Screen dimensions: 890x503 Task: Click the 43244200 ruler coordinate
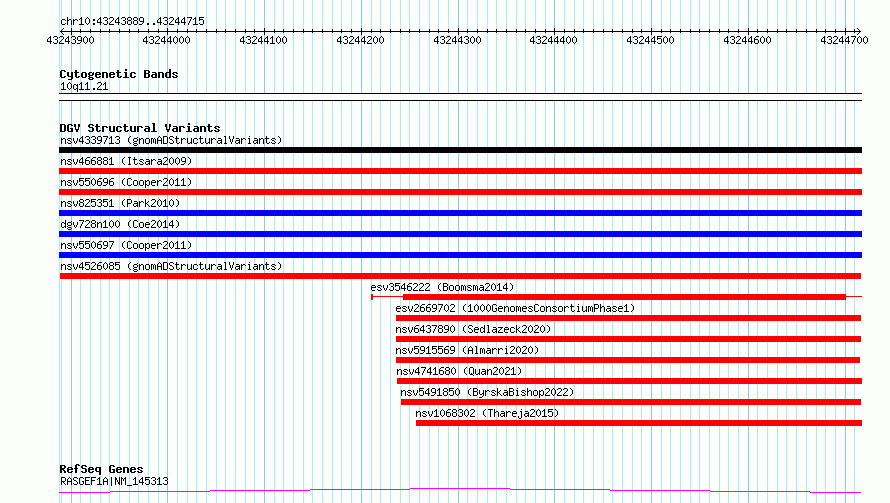click(x=360, y=40)
